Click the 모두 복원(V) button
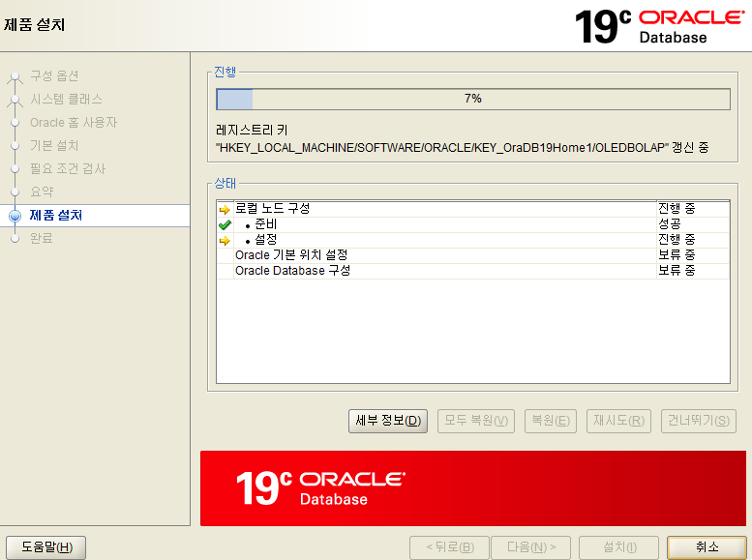752x560 pixels. (x=476, y=421)
